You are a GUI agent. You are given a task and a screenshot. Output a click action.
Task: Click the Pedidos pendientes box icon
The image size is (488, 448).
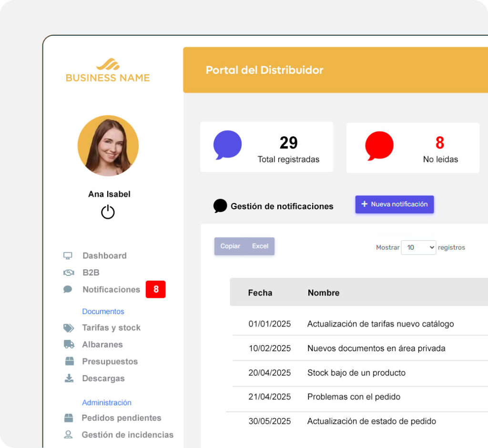[x=69, y=418]
